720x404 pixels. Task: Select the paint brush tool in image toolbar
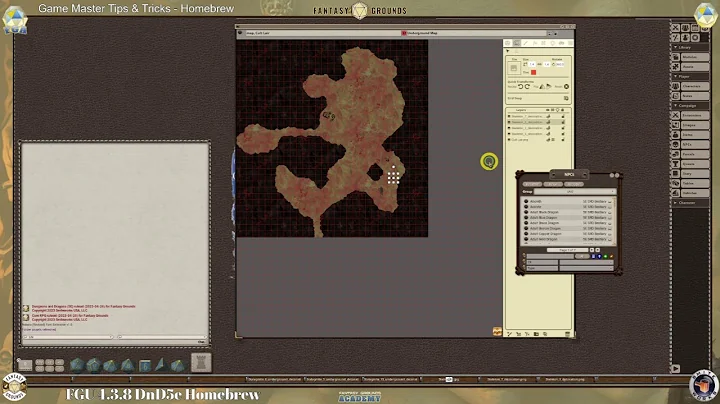click(x=525, y=43)
